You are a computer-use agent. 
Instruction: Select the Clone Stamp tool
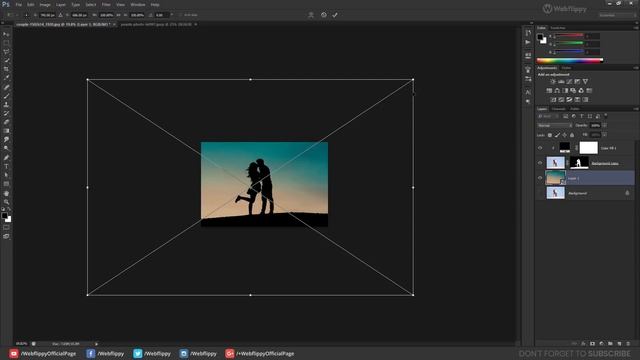tap(6, 104)
